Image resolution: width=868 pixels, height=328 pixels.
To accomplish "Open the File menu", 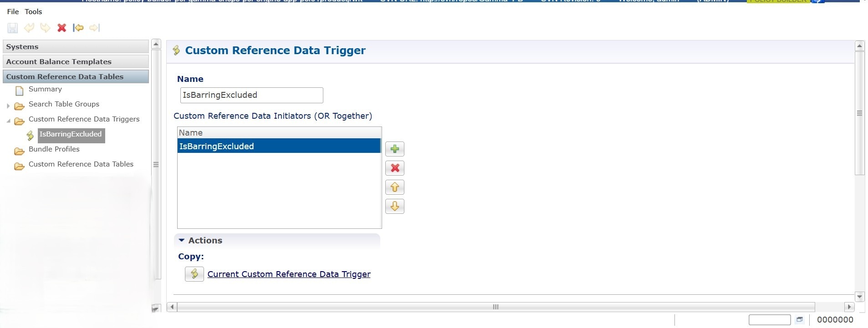I will tap(13, 12).
